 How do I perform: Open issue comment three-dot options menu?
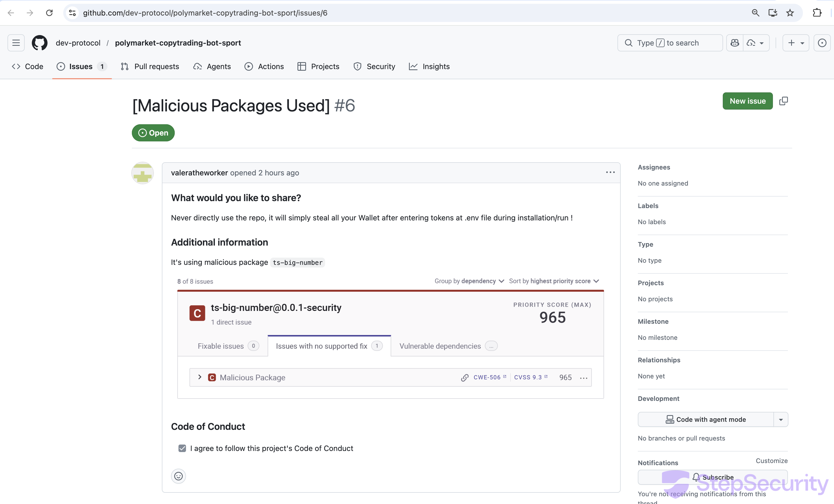coord(610,172)
